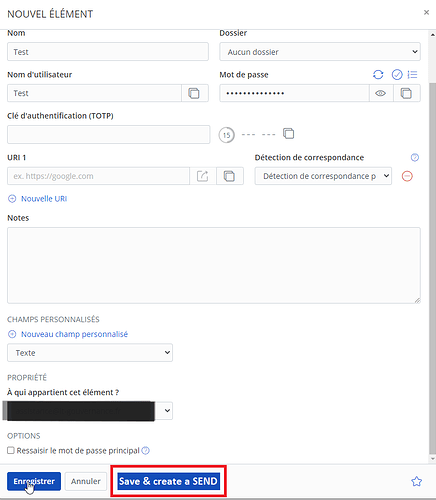
Task: Launch URI 1 with open-link icon
Action: pos(202,176)
